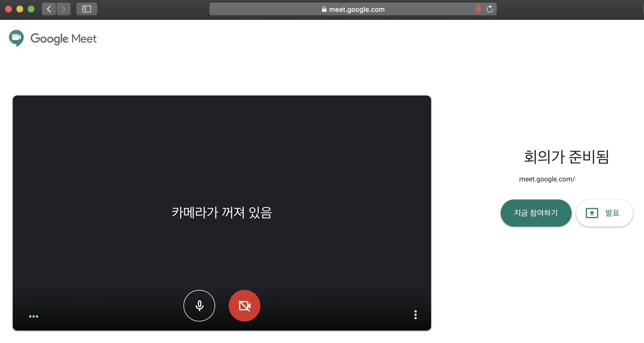Click the lock icon in address bar
The height and width of the screenshot is (343, 644).
[324, 9]
